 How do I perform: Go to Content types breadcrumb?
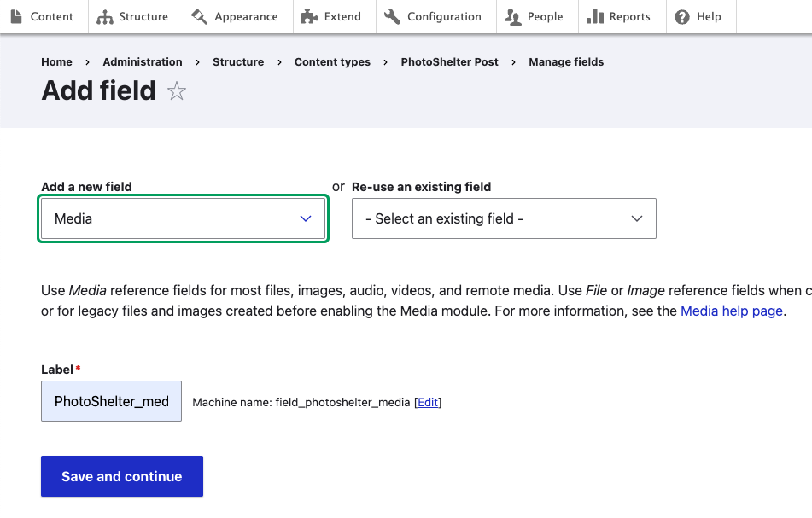332,62
